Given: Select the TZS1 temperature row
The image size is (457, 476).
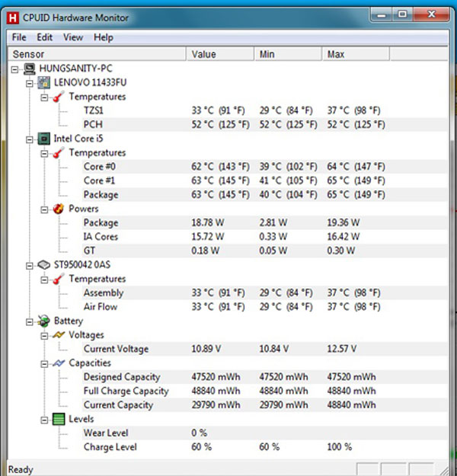Looking at the screenshot, I should pos(264,110).
